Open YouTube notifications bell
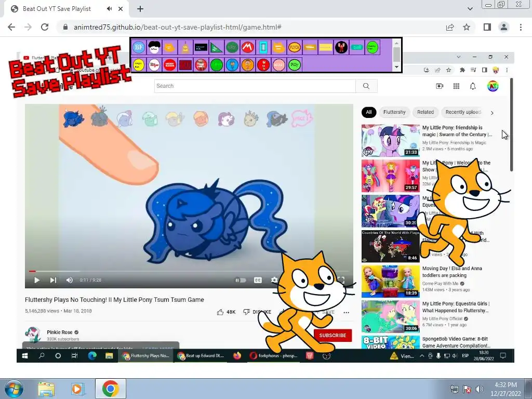532x399 pixels. (x=473, y=86)
